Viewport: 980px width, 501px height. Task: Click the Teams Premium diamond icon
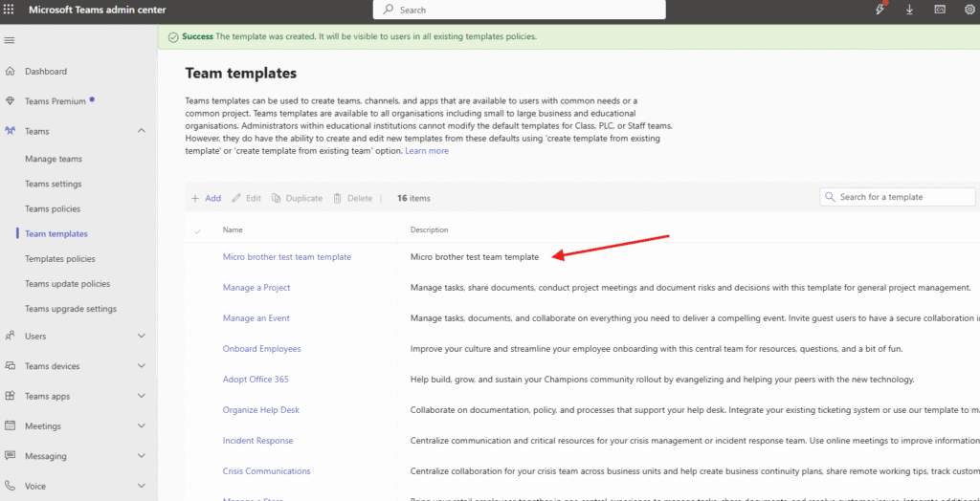pos(10,101)
